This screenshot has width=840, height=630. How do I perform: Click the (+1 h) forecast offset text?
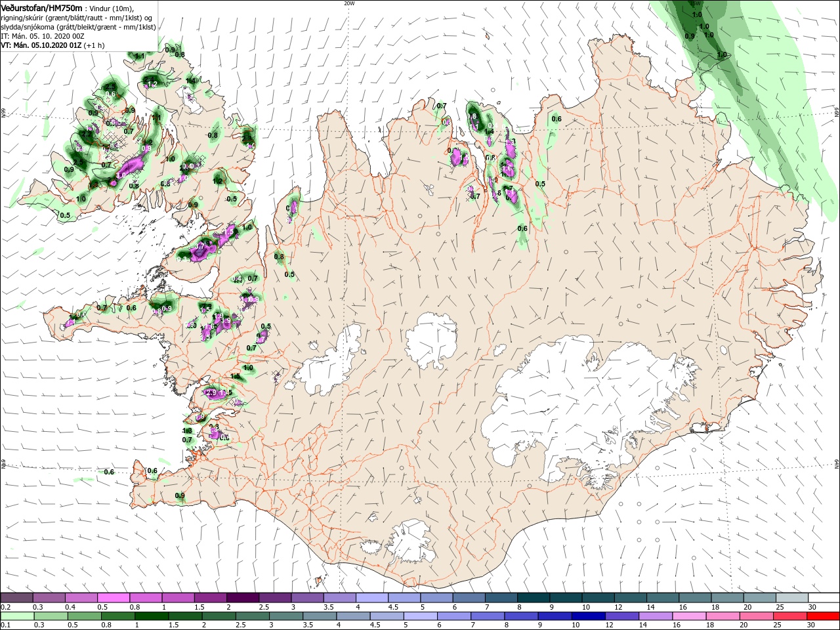(93, 46)
